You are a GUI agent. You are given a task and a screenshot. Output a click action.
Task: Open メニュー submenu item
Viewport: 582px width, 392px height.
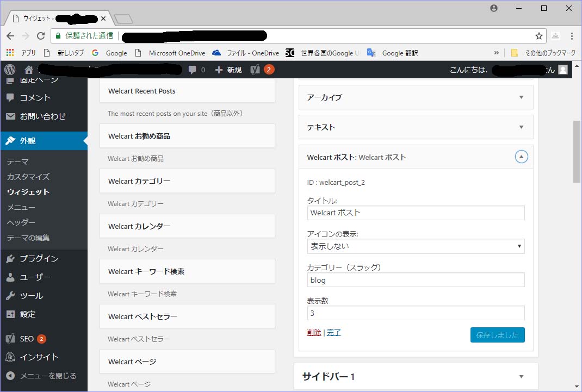[21, 207]
